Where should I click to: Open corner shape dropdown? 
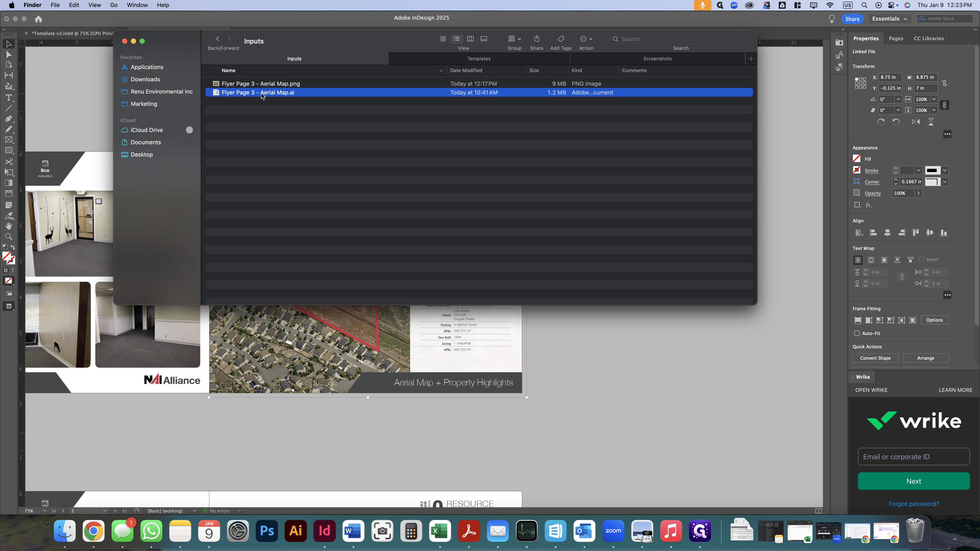[x=945, y=182]
